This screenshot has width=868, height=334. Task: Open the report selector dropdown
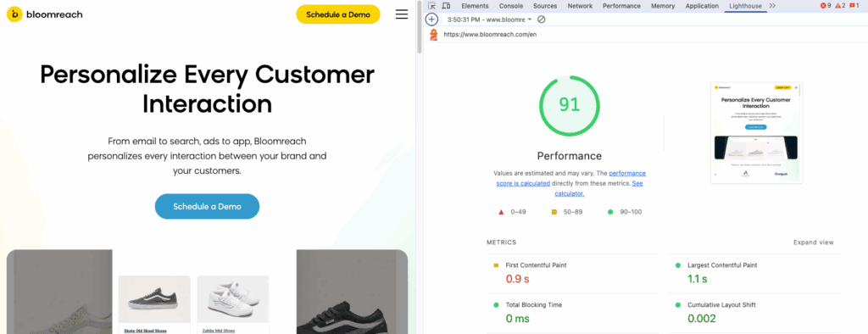(490, 19)
